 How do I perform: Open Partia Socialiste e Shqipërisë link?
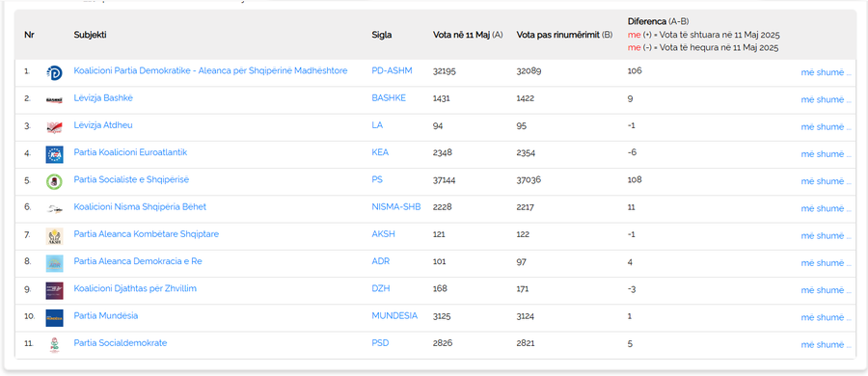(131, 179)
